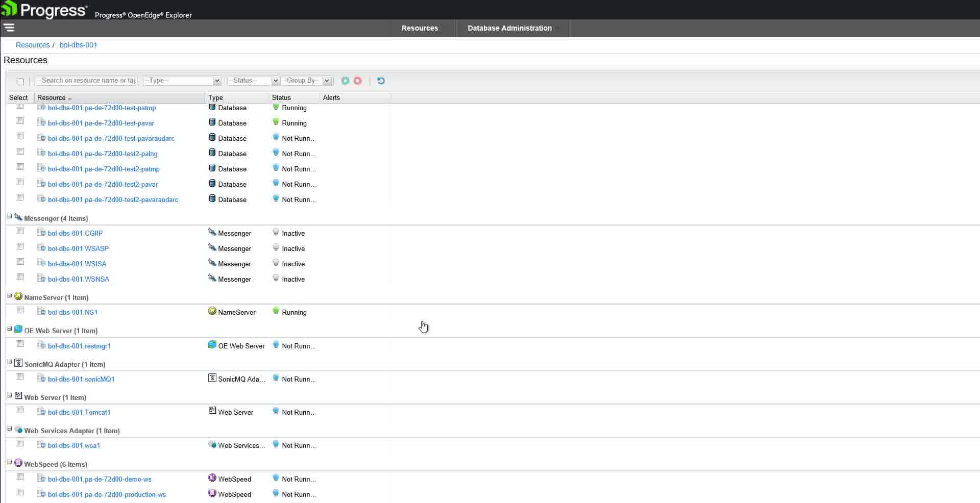Image resolution: width=980 pixels, height=503 pixels.
Task: Click the Select column header
Action: (19, 97)
